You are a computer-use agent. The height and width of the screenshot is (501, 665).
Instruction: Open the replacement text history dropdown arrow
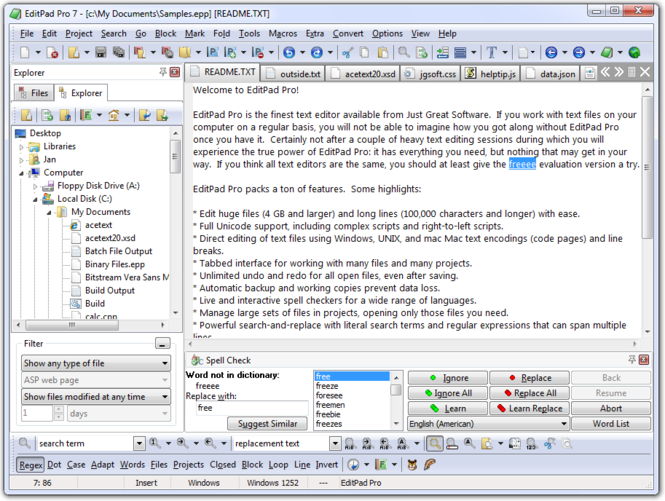click(x=335, y=444)
